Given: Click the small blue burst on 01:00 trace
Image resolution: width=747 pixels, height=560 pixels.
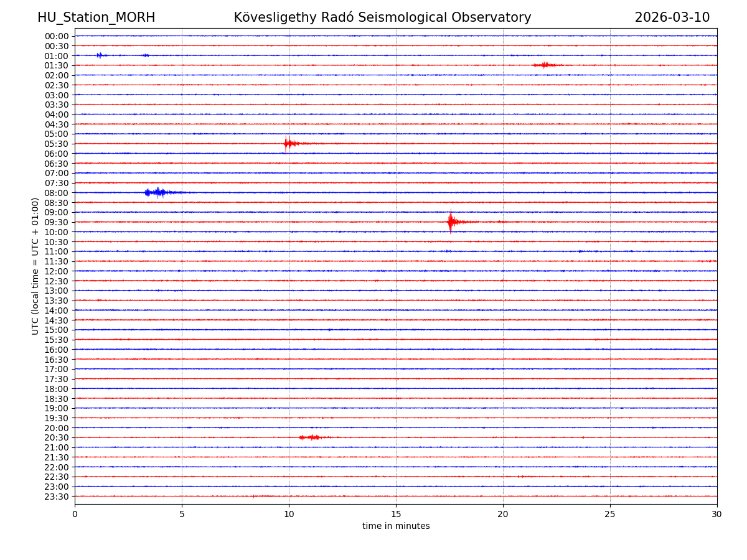Looking at the screenshot, I should point(100,55).
